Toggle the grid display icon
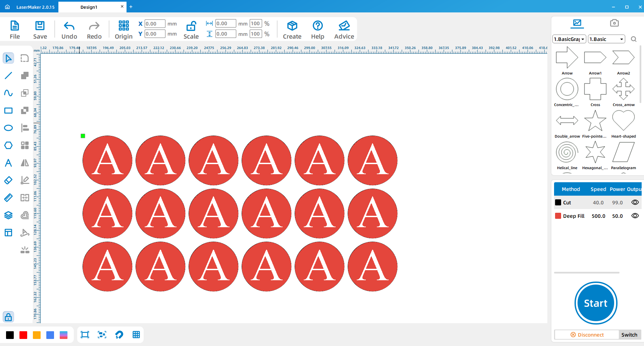This screenshot has height=346, width=644. pos(136,335)
